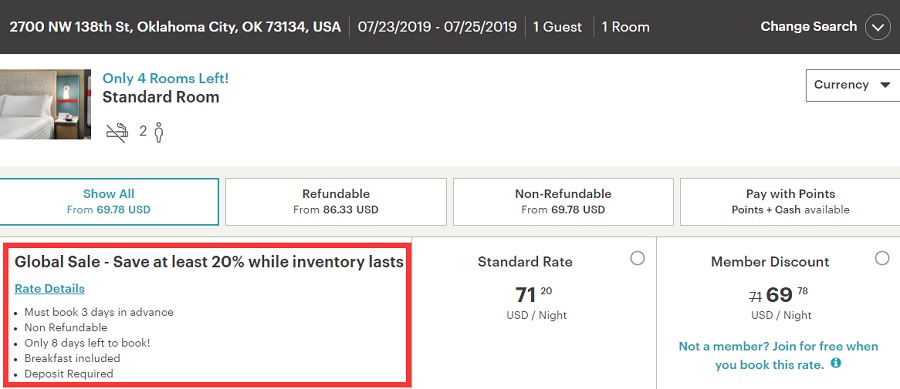Click the Change Search text
900x389 pixels.
808,26
